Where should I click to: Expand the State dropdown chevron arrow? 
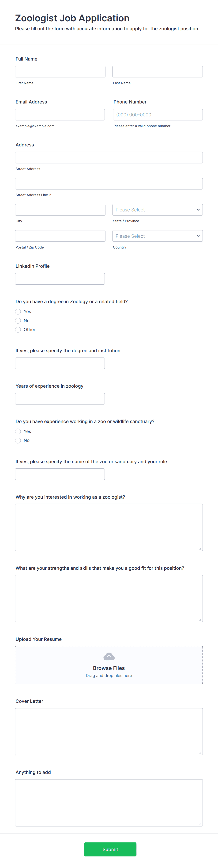pos(198,209)
